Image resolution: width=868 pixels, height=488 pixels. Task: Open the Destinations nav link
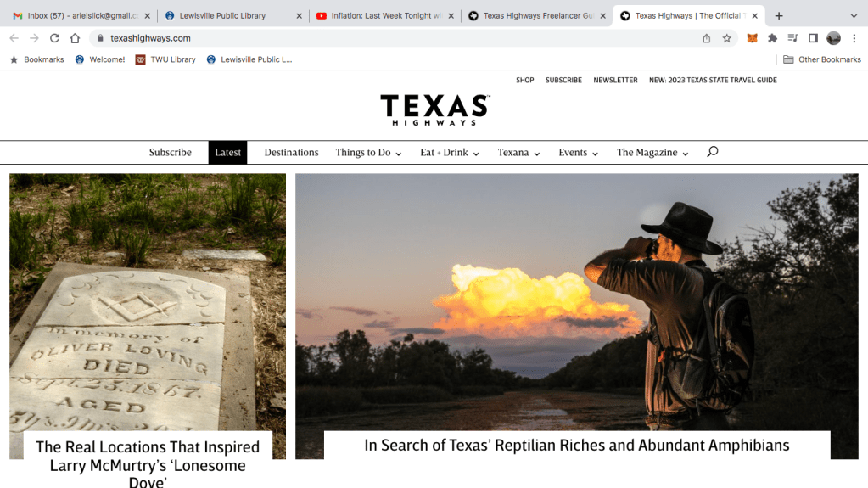(291, 153)
